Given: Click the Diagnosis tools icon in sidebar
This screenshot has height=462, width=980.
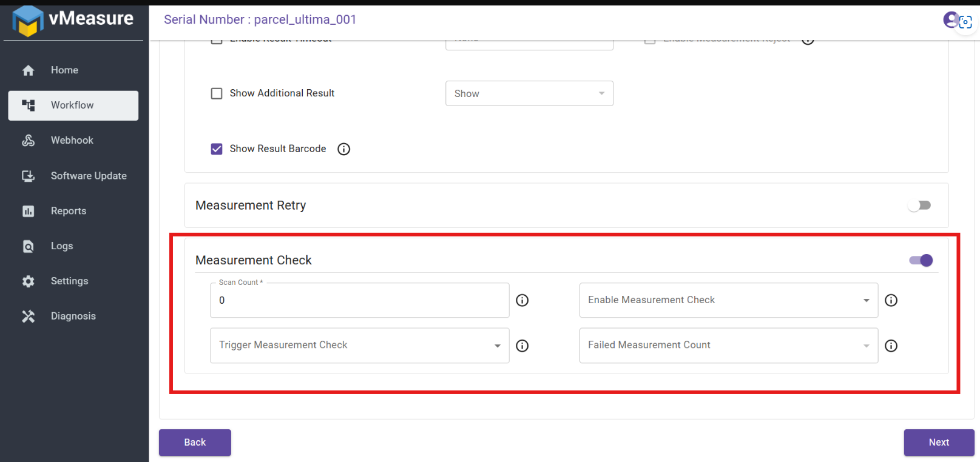Looking at the screenshot, I should tap(29, 316).
